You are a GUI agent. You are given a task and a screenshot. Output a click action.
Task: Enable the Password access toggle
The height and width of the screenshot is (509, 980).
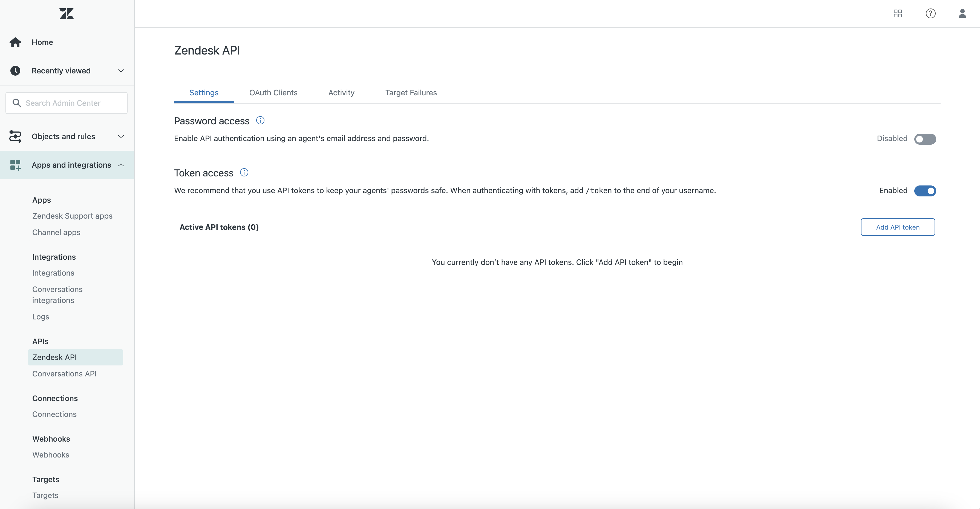925,139
